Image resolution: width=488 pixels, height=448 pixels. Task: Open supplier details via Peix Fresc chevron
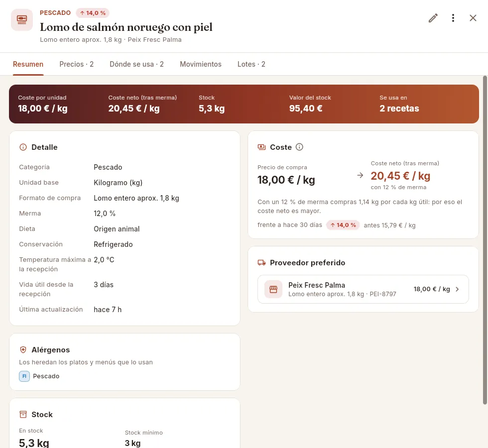point(457,289)
